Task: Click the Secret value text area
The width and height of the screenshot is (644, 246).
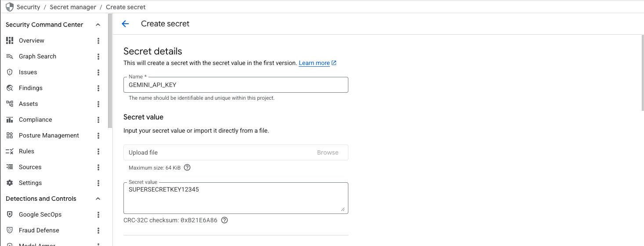Action: (x=236, y=198)
